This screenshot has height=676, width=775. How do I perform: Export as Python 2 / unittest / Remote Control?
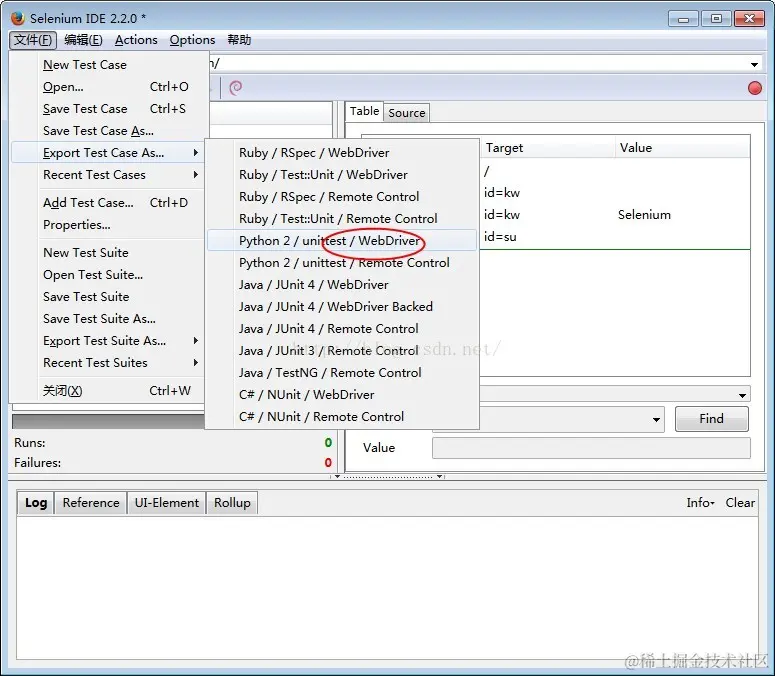pos(342,263)
